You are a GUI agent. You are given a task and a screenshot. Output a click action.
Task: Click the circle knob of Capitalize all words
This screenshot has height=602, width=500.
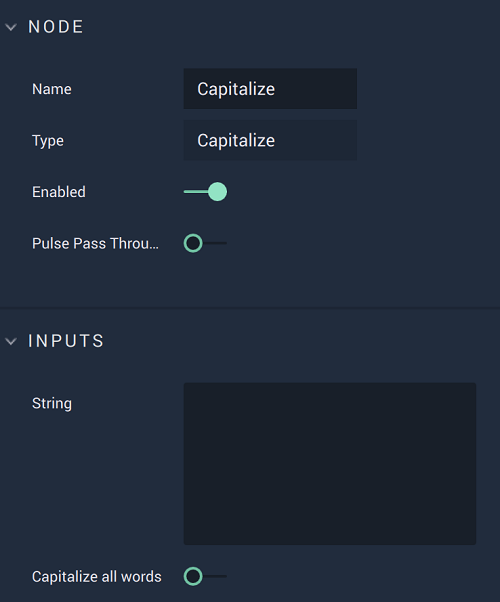(x=193, y=576)
